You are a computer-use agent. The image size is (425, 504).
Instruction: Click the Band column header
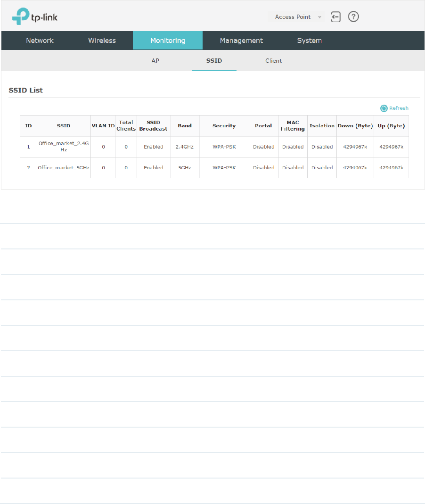coord(185,126)
